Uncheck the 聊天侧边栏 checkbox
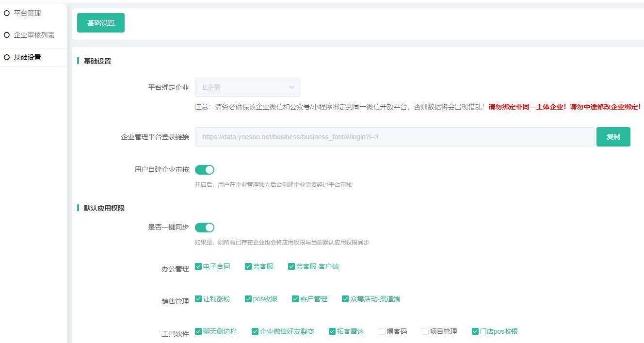644x343 pixels. click(x=198, y=331)
